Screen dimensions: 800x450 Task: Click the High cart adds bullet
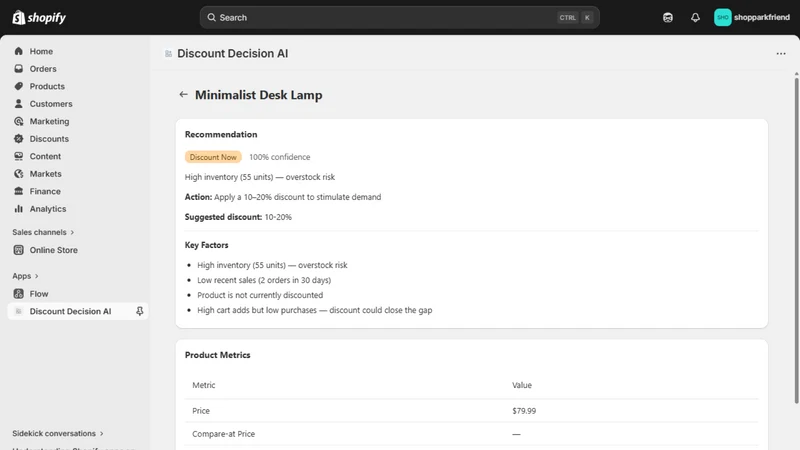pyautogui.click(x=315, y=310)
